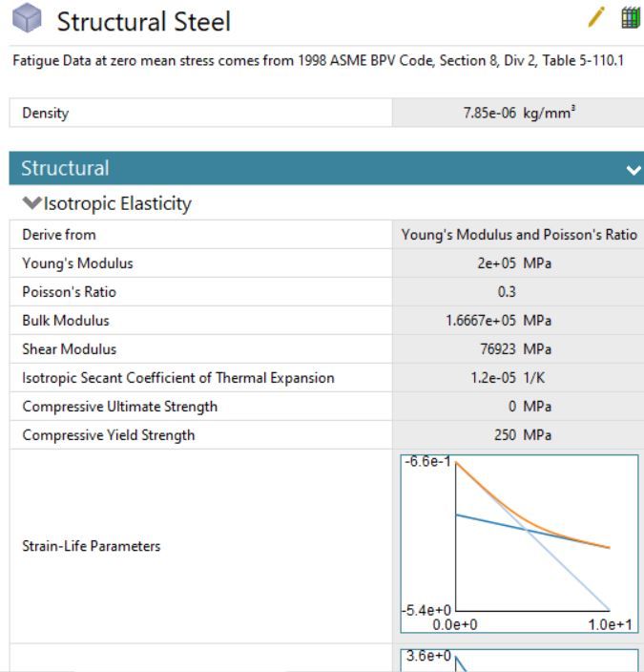The width and height of the screenshot is (644, 672).
Task: Click the Structural Steel title text
Action: tap(143, 20)
